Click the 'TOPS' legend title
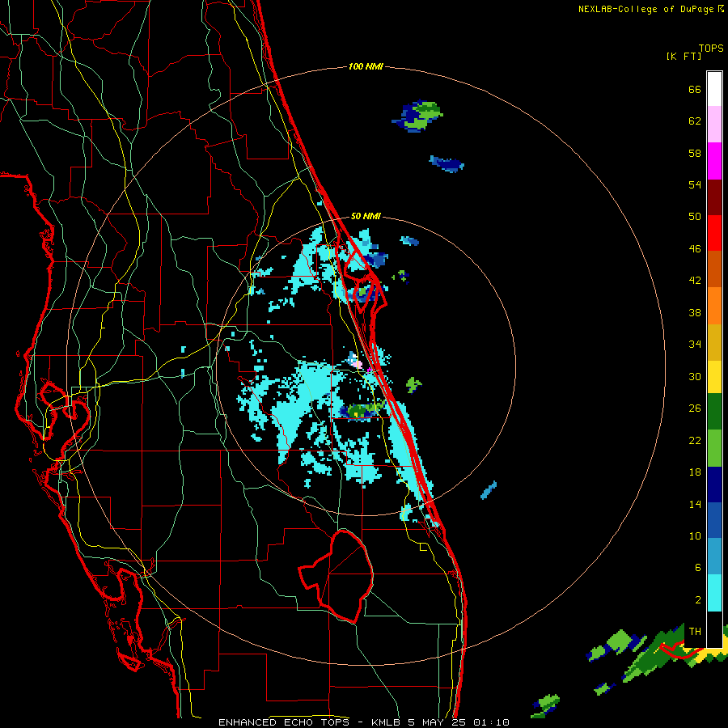Image resolution: width=728 pixels, height=728 pixels. 711,49
